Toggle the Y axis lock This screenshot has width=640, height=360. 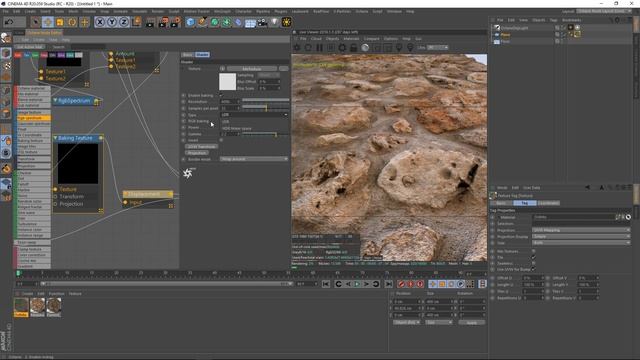(112, 22)
